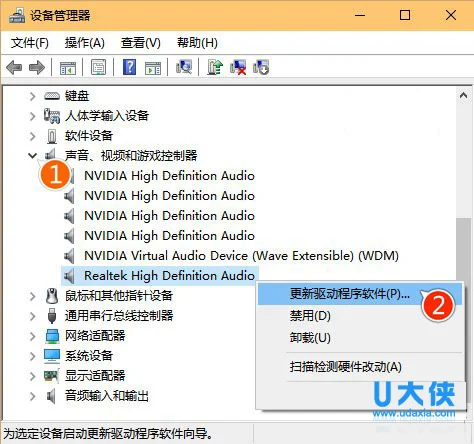Select the 声音、视频和游戏控制器 label
The image size is (474, 444).
[x=131, y=156]
